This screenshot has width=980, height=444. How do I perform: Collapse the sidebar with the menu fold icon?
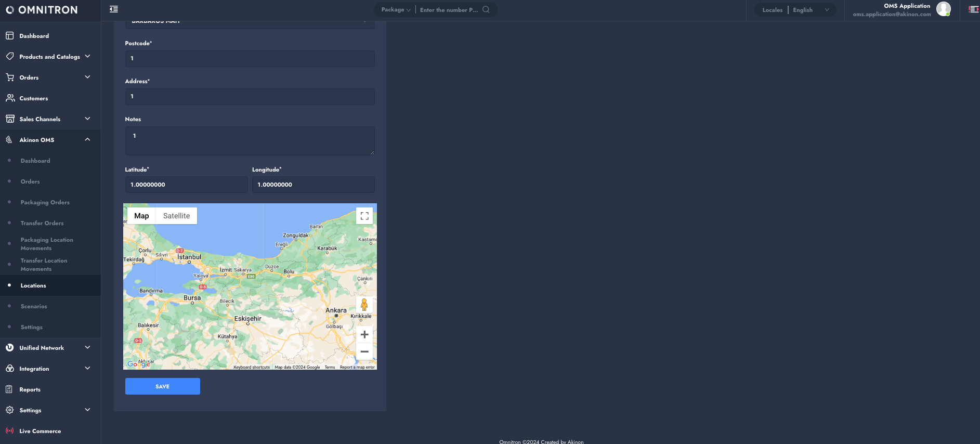(114, 9)
